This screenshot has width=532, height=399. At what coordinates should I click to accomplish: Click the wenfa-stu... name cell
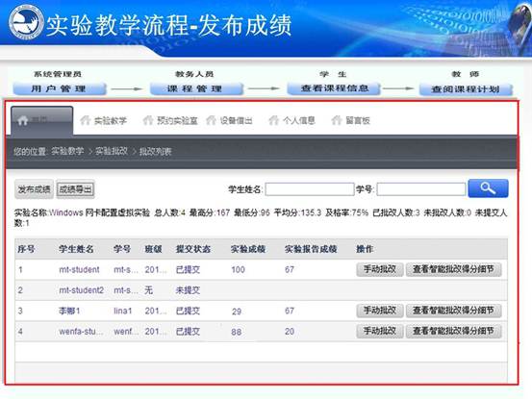pos(81,331)
